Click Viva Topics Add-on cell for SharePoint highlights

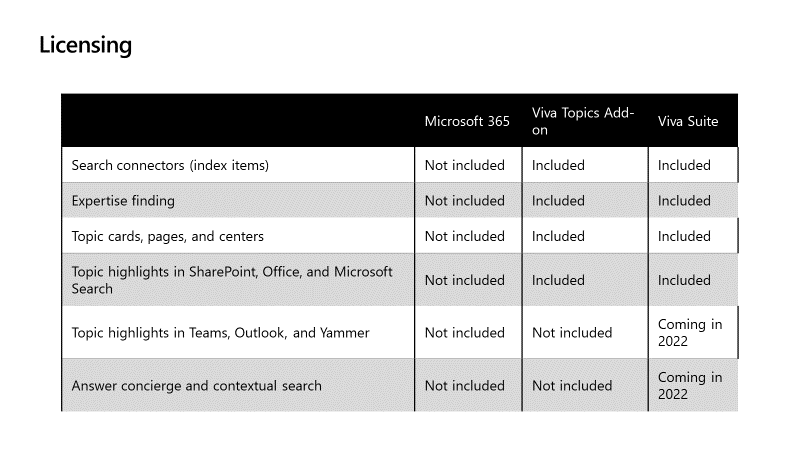(558, 280)
